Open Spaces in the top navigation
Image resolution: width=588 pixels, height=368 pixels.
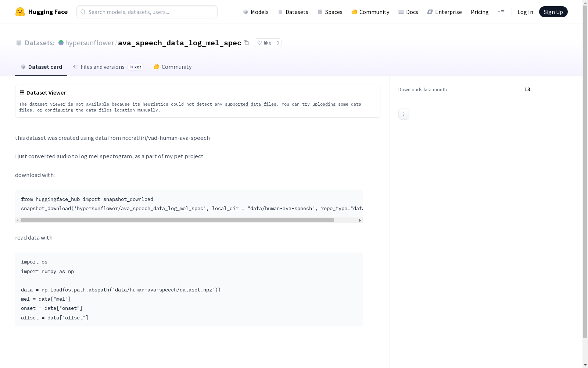click(330, 12)
